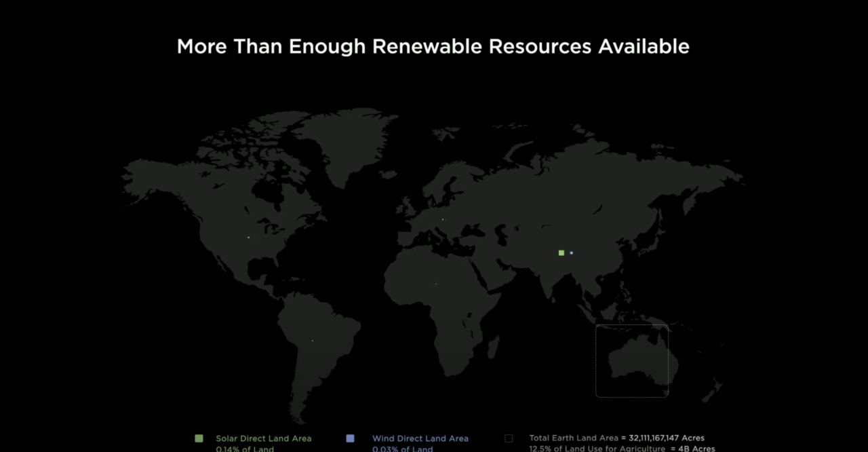The height and width of the screenshot is (452, 868).
Task: Click the 32,111,167,147 Acres value
Action: point(665,438)
